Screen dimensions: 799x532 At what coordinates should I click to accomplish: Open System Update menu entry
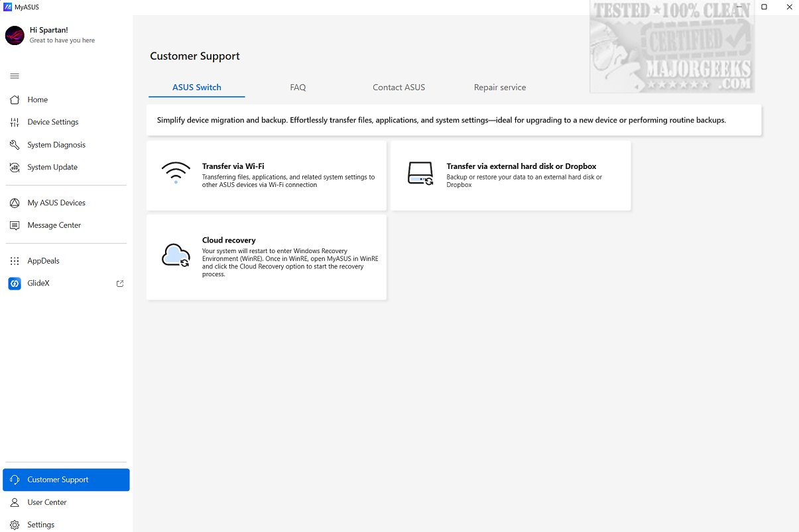(x=52, y=167)
